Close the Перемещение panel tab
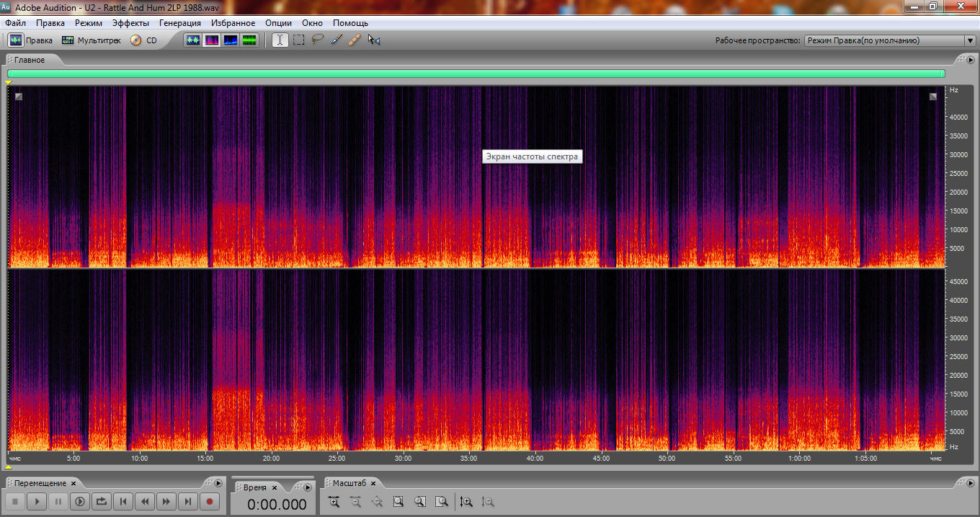This screenshot has height=517, width=980. (73, 483)
